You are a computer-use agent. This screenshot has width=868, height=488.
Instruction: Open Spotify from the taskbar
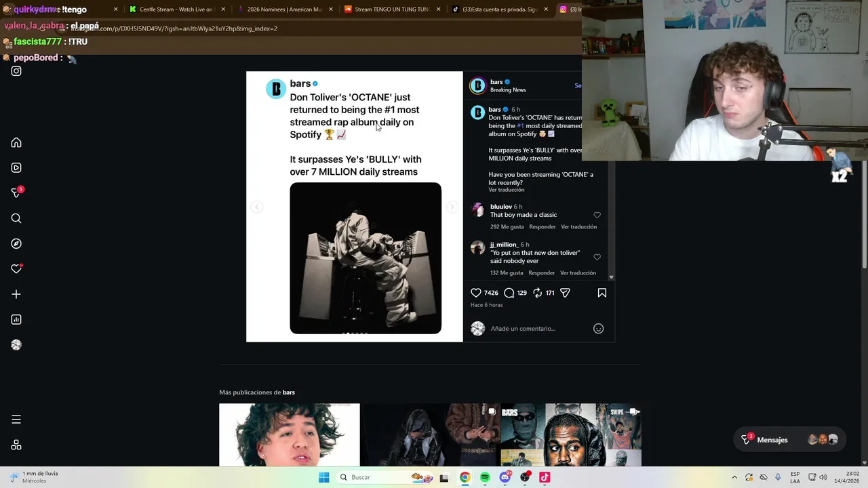coord(485,477)
